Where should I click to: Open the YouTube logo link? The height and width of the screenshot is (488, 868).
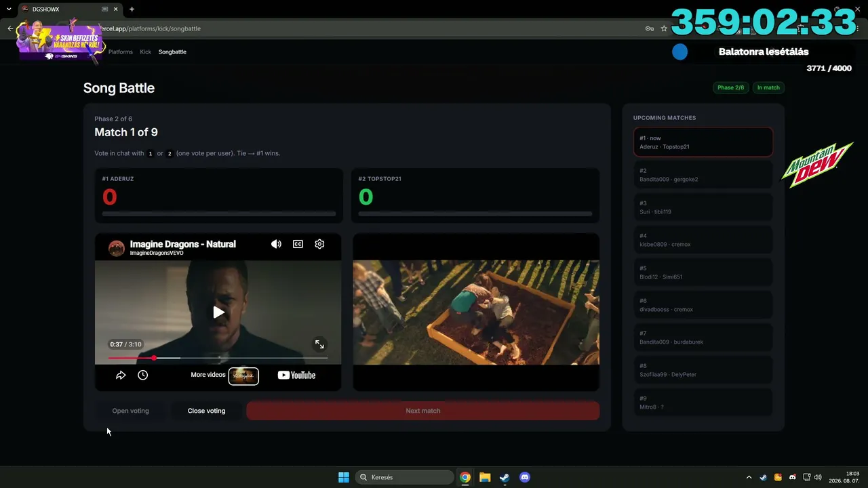tap(296, 375)
